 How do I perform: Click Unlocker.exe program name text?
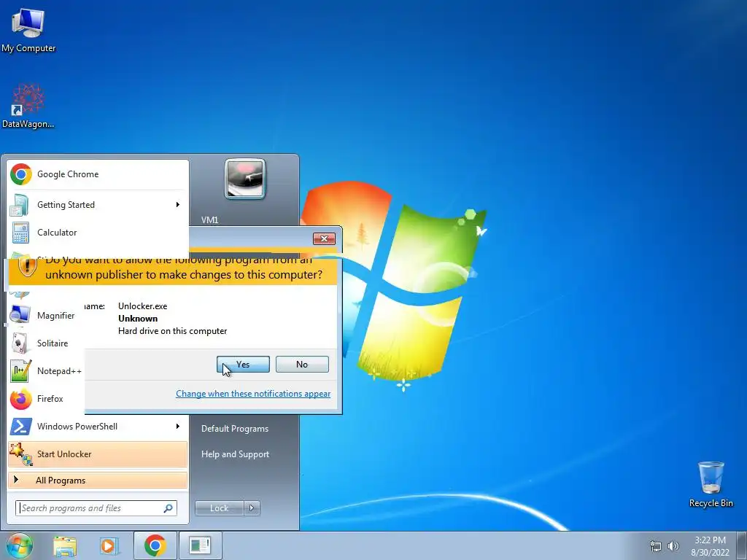142,306
